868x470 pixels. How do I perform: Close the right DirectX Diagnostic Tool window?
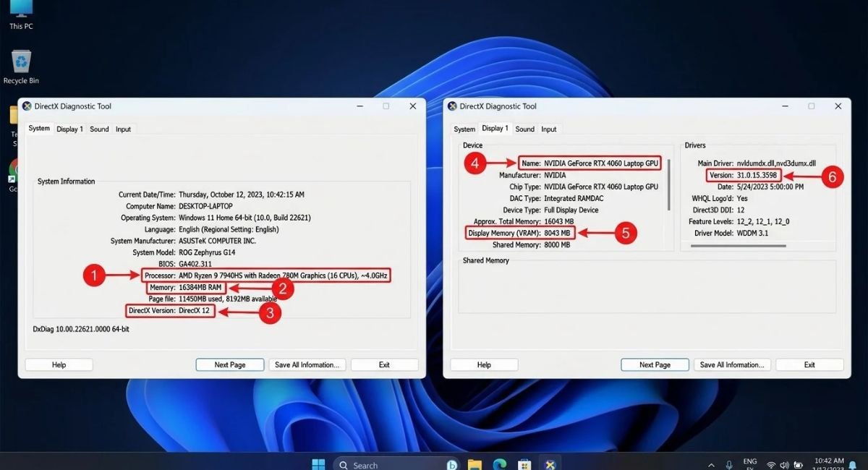(838, 106)
